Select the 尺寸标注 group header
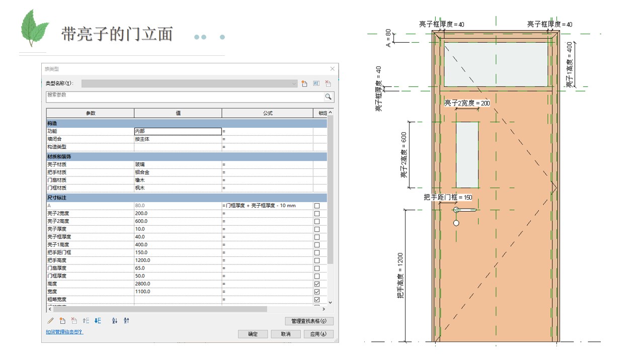Screen dimensions: 644x362 (x=187, y=198)
